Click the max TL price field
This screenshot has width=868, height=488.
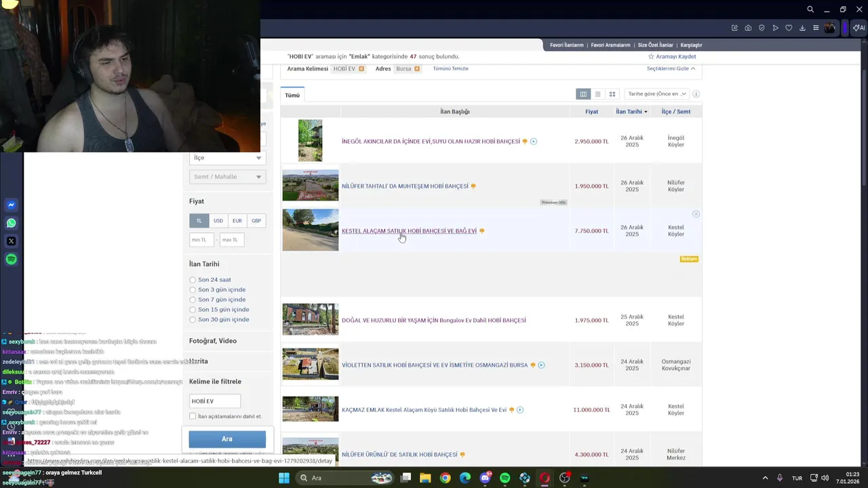(231, 240)
